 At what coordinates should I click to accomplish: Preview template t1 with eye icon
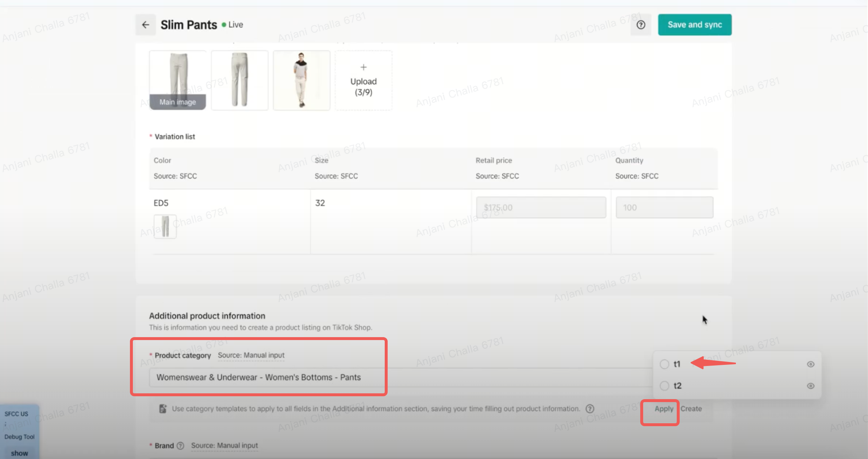click(810, 364)
